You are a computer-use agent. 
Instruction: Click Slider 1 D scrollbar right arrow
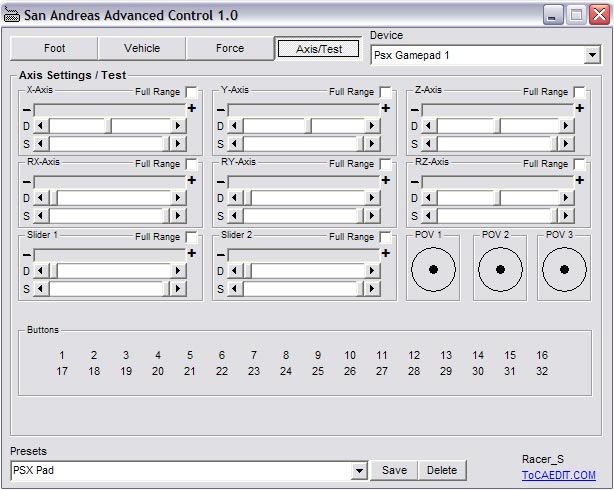pos(178,271)
